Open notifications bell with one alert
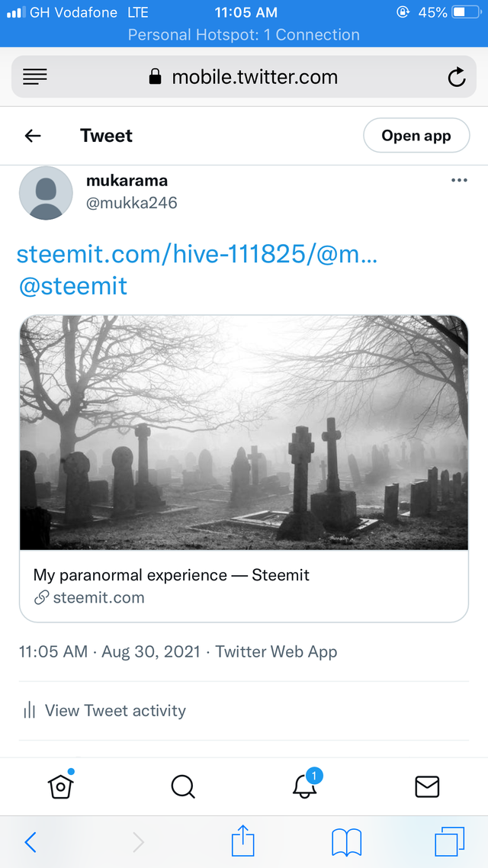The height and width of the screenshot is (868, 488). [305, 786]
